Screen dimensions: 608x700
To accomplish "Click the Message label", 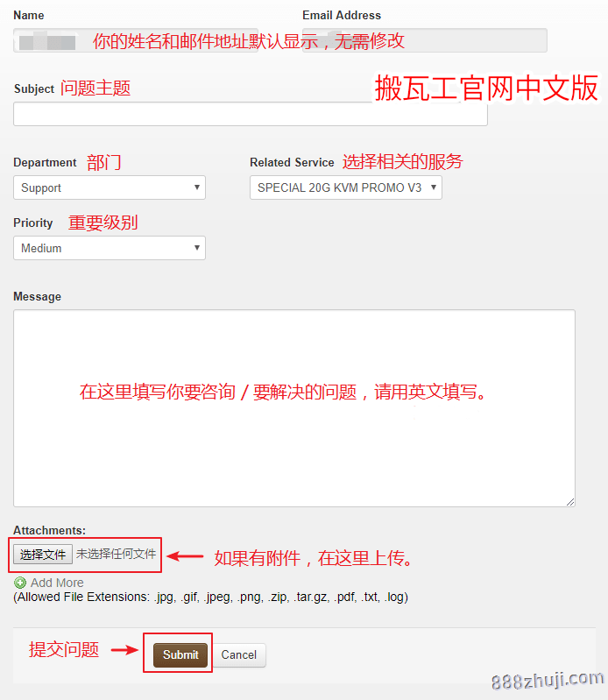I will tap(37, 296).
